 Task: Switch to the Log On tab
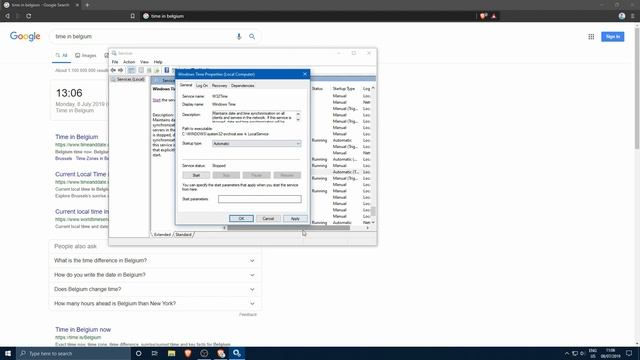202,86
